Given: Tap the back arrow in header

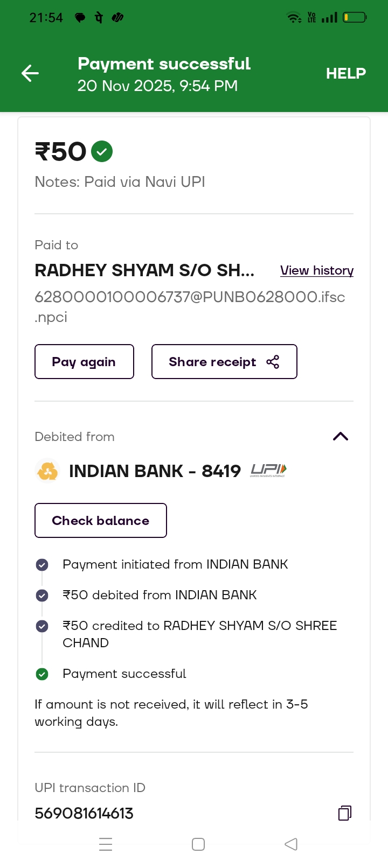Looking at the screenshot, I should tap(30, 73).
